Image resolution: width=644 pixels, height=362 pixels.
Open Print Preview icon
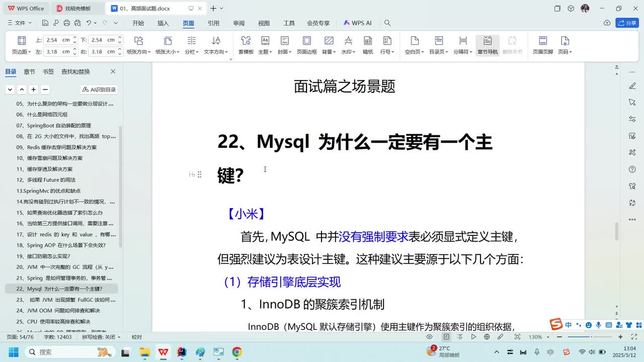point(77,23)
